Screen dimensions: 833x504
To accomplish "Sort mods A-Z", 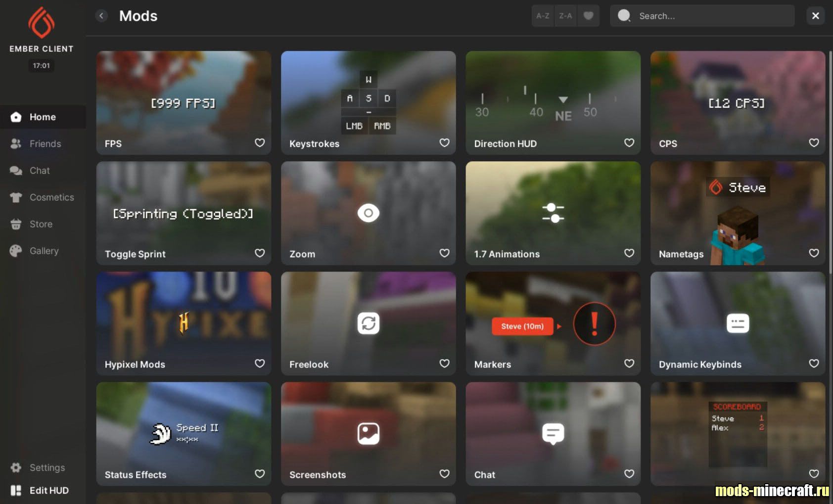I will point(543,16).
